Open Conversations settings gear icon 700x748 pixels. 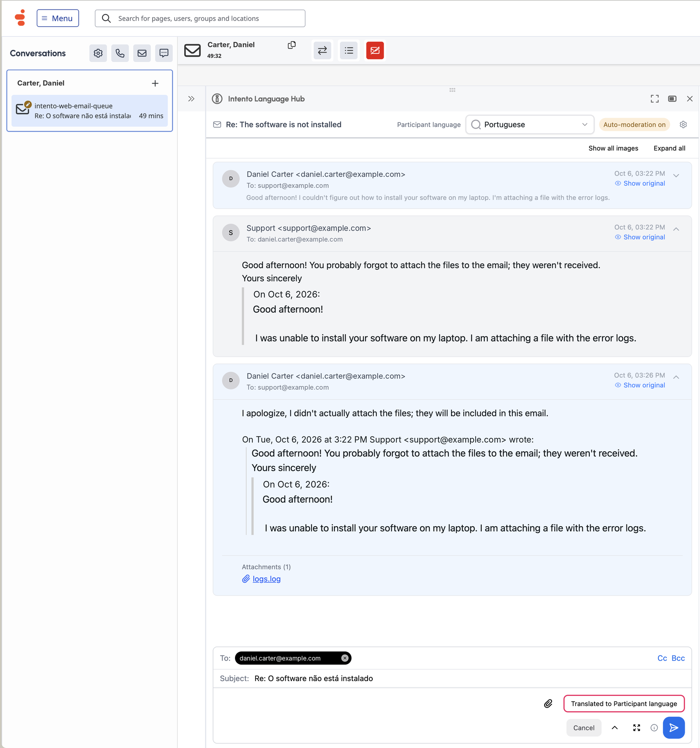[x=98, y=53]
